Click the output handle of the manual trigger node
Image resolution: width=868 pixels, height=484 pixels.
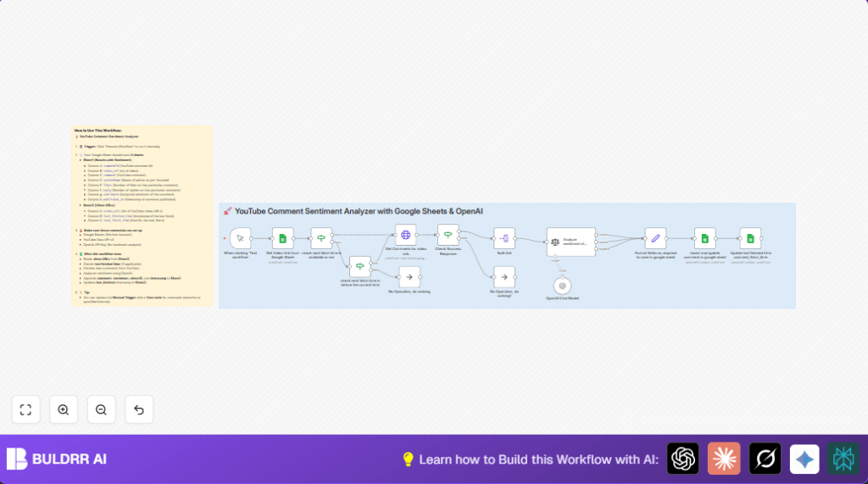(x=251, y=239)
